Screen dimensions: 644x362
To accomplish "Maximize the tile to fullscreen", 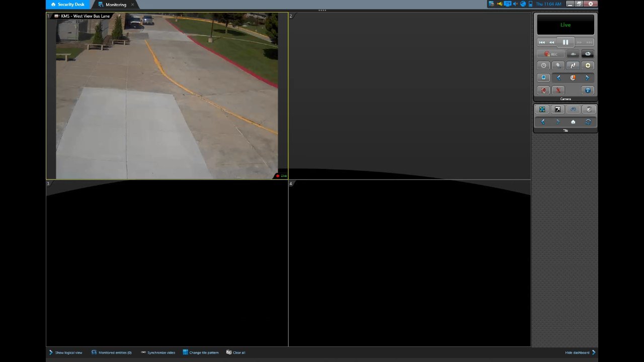I will tap(542, 110).
